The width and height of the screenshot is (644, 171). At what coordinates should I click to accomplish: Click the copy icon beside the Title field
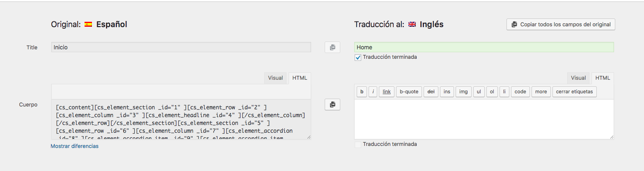click(332, 47)
